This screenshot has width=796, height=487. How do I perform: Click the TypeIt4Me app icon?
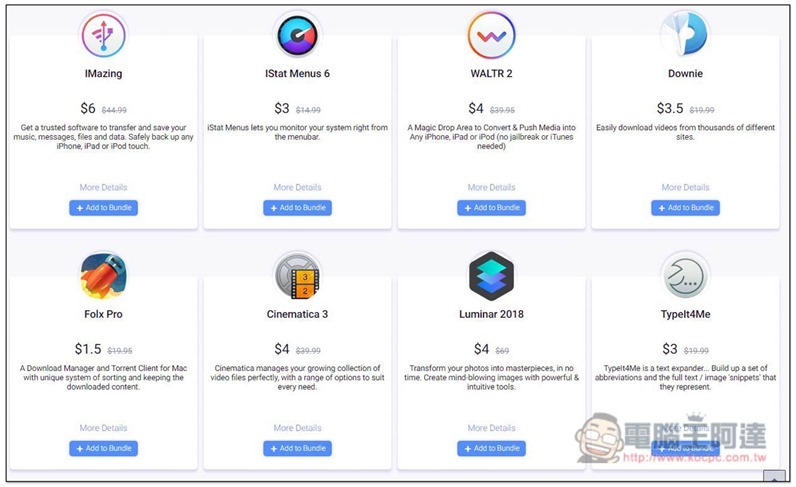coord(685,277)
